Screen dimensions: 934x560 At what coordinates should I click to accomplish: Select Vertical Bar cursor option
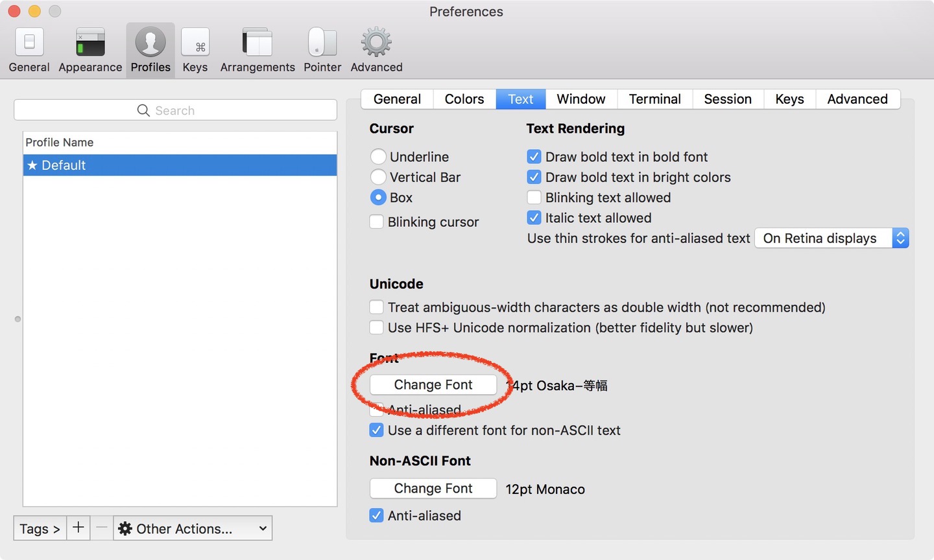(x=378, y=177)
